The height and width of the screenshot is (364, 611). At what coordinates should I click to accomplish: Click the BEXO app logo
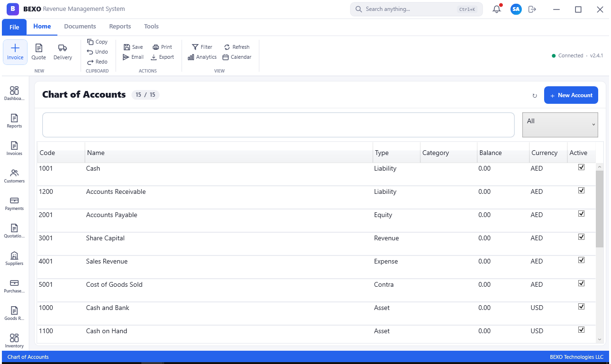coord(13,9)
